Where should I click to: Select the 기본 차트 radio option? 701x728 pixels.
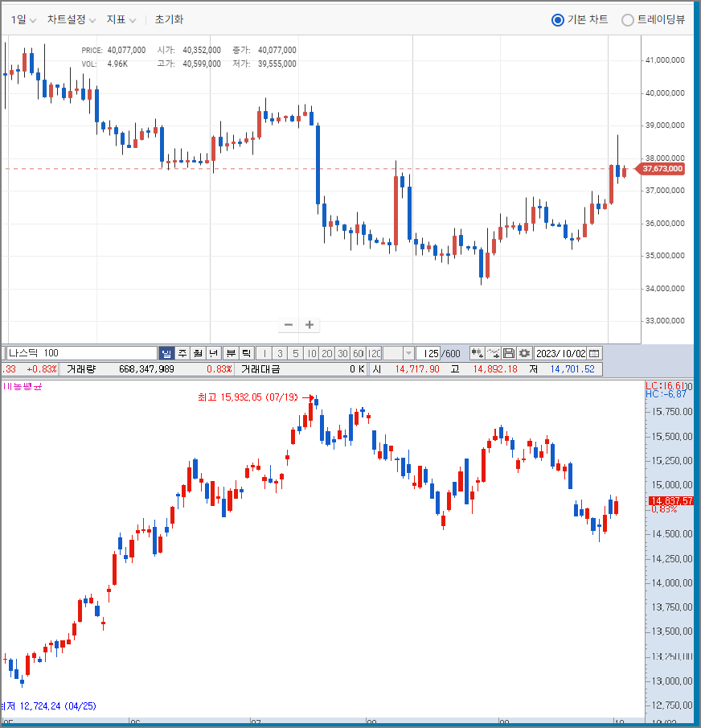click(580, 19)
